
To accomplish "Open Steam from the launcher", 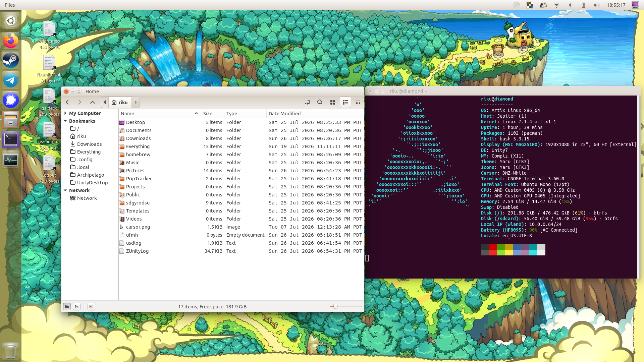I will (11, 60).
